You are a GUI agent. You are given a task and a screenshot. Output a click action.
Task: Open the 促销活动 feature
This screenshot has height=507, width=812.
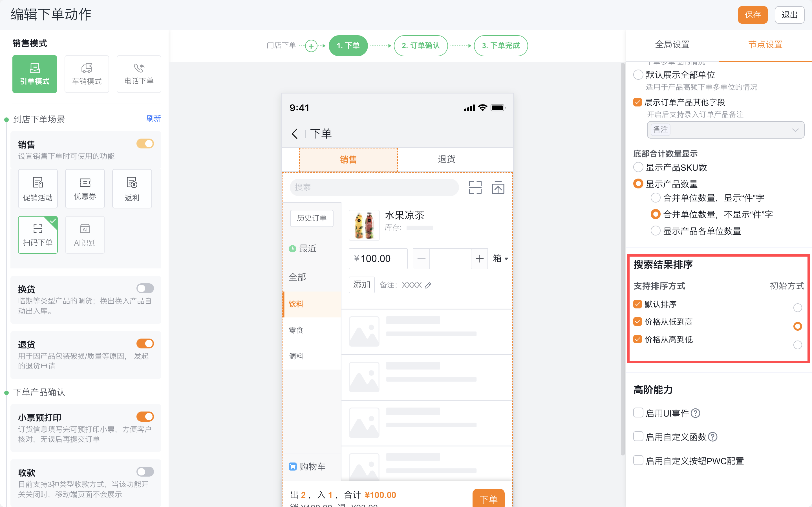(x=37, y=188)
